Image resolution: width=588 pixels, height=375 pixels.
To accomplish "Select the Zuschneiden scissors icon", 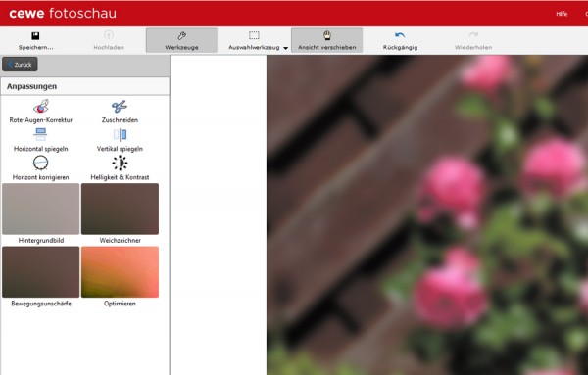I will click(120, 107).
